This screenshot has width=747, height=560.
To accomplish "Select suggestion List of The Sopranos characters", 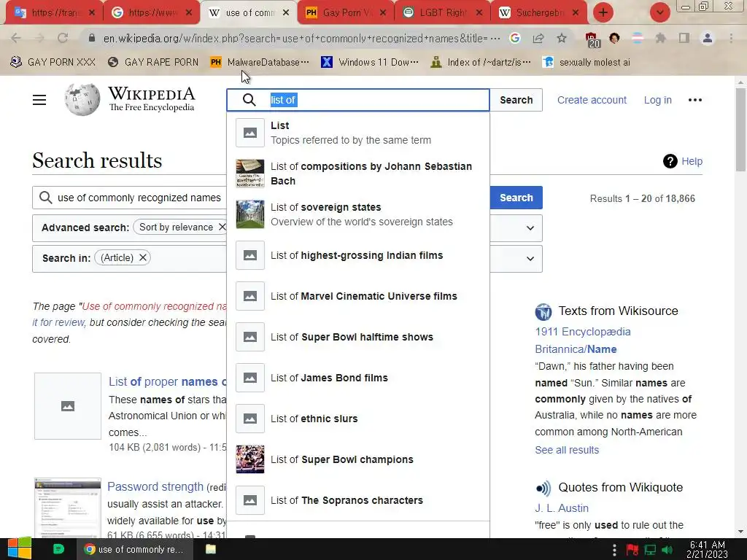I will coord(357,500).
